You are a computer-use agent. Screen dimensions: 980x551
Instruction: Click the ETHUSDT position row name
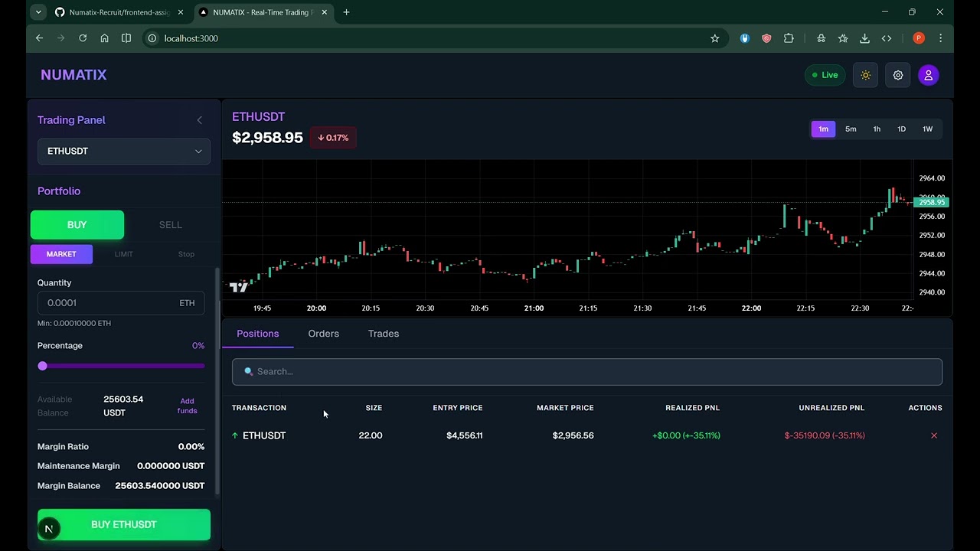[x=264, y=435]
